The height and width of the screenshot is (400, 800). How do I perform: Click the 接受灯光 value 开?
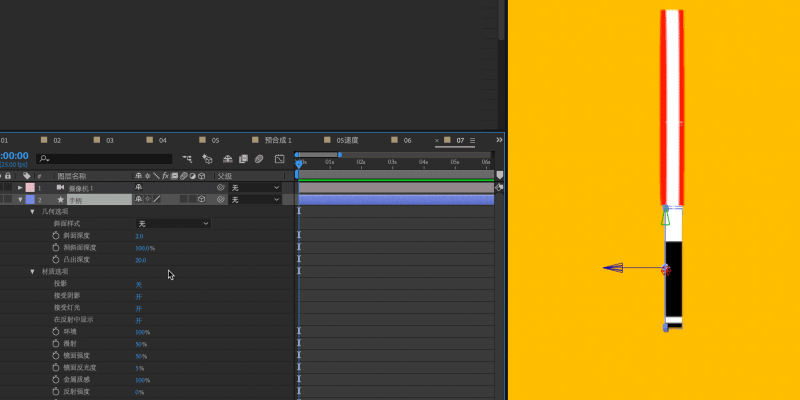pos(138,308)
